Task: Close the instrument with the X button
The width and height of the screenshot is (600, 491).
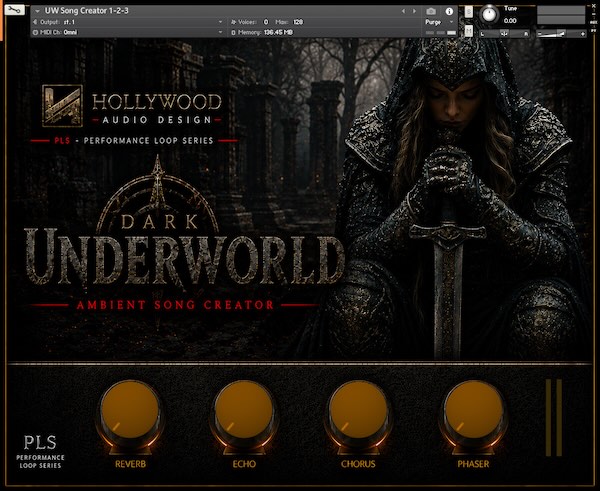Action: click(x=593, y=6)
